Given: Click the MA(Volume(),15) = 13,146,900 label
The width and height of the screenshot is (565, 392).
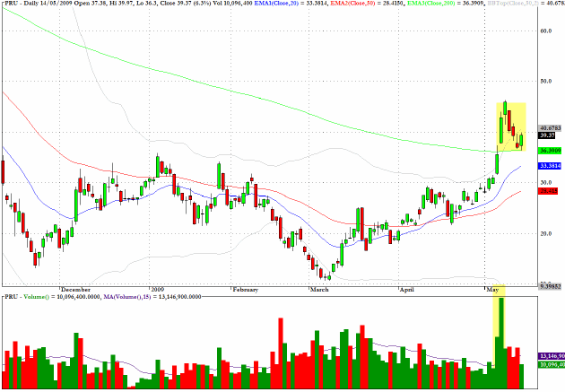Looking at the screenshot, I should 152,297.
